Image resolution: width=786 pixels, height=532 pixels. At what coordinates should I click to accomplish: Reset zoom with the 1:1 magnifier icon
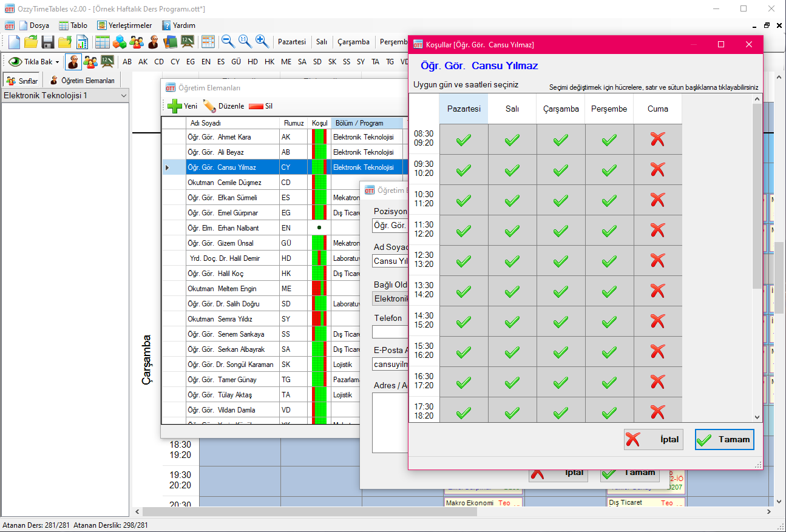243,41
